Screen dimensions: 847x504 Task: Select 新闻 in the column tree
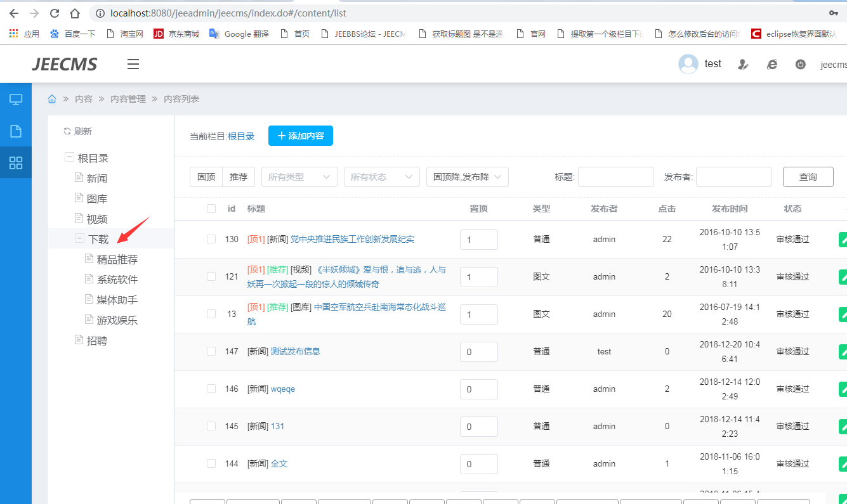click(x=97, y=179)
